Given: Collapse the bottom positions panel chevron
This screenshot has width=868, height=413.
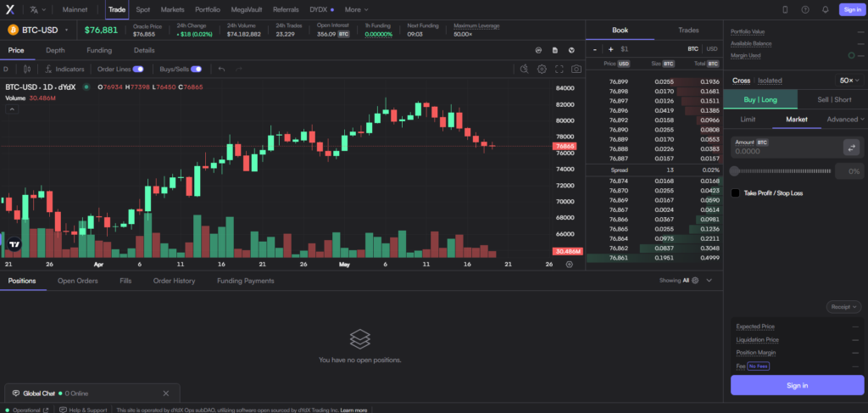Looking at the screenshot, I should click(x=709, y=281).
